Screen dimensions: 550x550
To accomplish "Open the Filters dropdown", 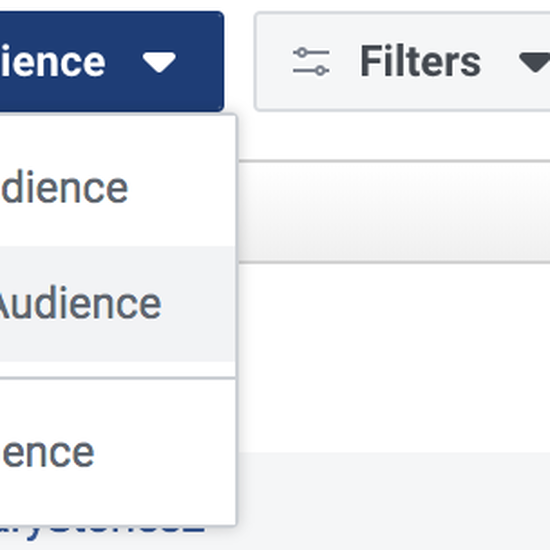I will pyautogui.click(x=402, y=61).
